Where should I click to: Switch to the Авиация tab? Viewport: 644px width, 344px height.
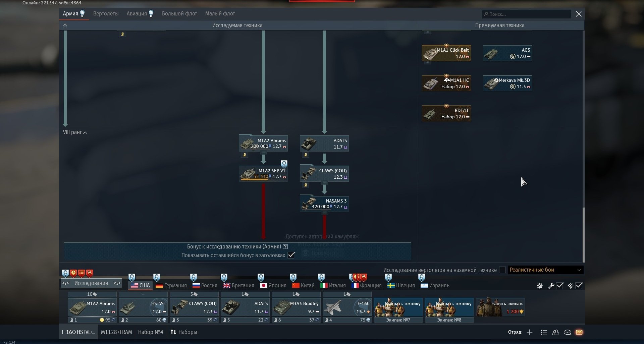pyautogui.click(x=137, y=14)
